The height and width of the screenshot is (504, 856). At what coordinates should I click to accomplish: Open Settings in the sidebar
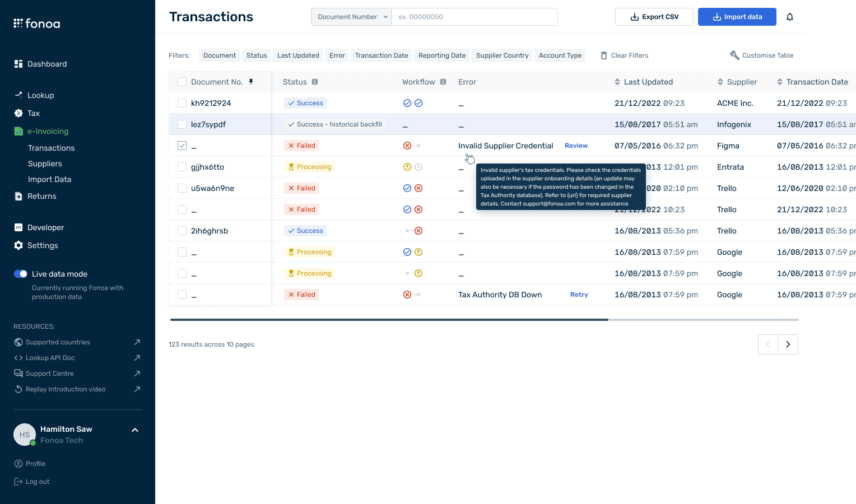[43, 245]
